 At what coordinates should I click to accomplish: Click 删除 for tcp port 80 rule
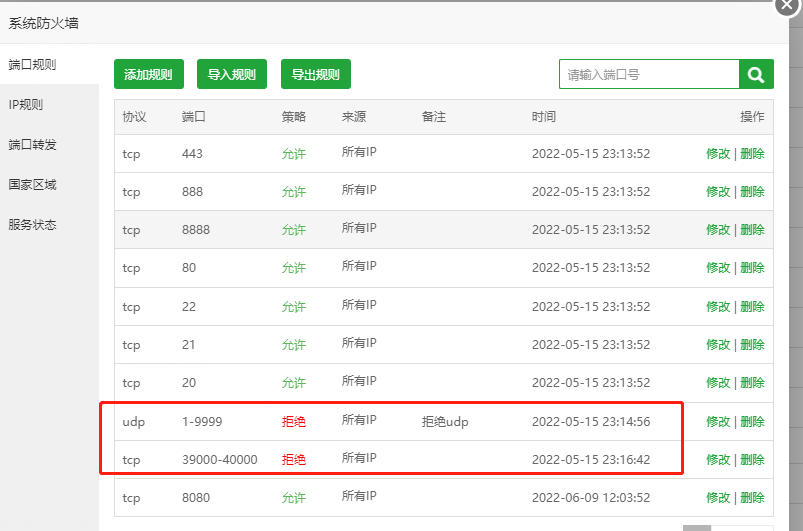pyautogui.click(x=752, y=267)
